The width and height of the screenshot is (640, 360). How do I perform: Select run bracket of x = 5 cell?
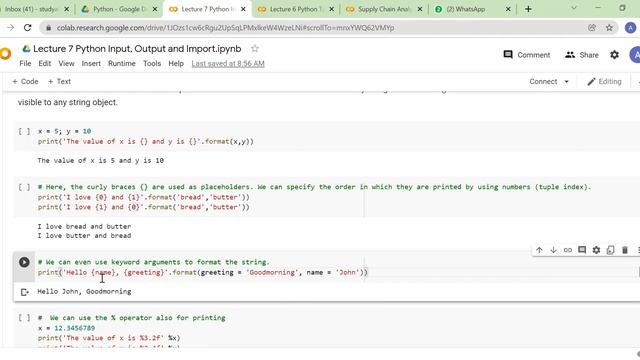click(24, 131)
